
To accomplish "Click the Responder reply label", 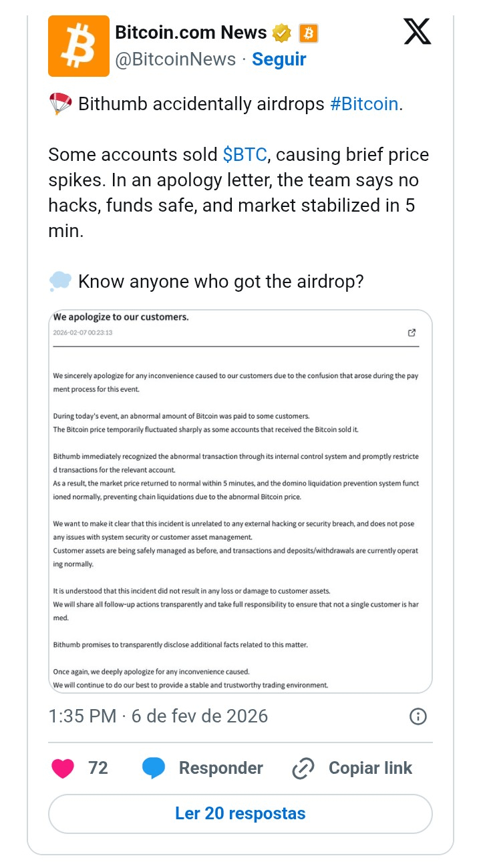I will click(x=220, y=769).
